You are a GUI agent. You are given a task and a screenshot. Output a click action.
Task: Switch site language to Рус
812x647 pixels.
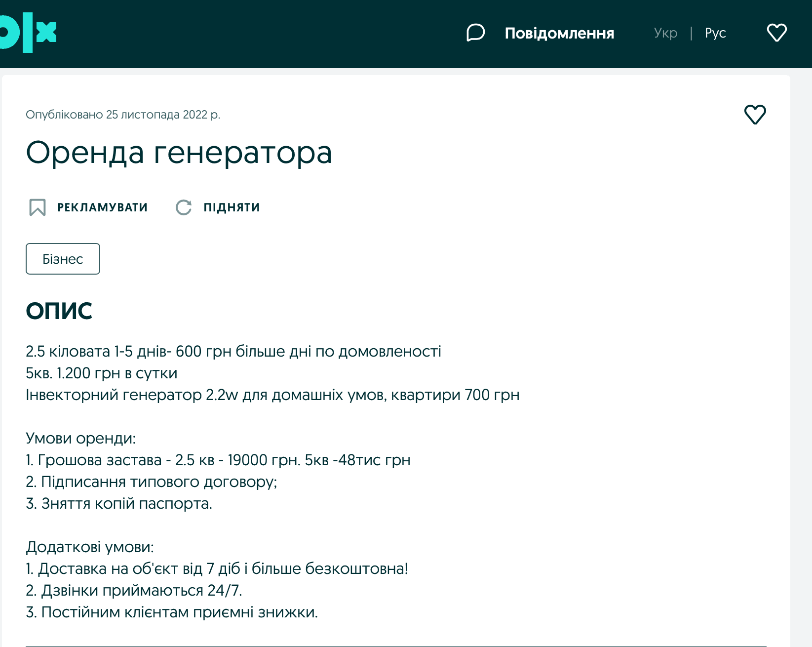point(715,33)
